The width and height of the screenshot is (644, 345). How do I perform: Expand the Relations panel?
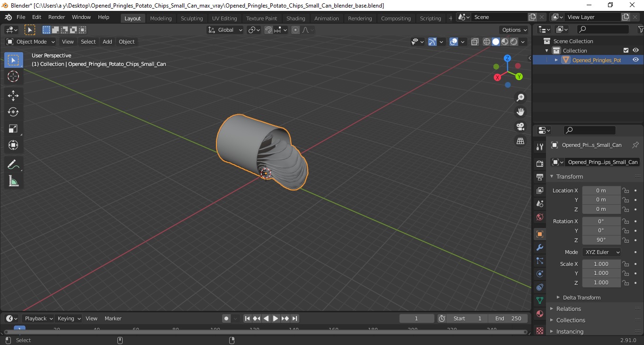point(568,309)
